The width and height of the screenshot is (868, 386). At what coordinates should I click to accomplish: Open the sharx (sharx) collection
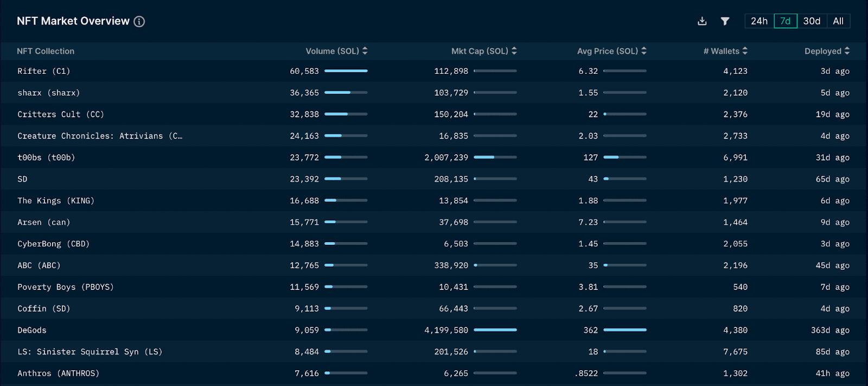tap(49, 93)
